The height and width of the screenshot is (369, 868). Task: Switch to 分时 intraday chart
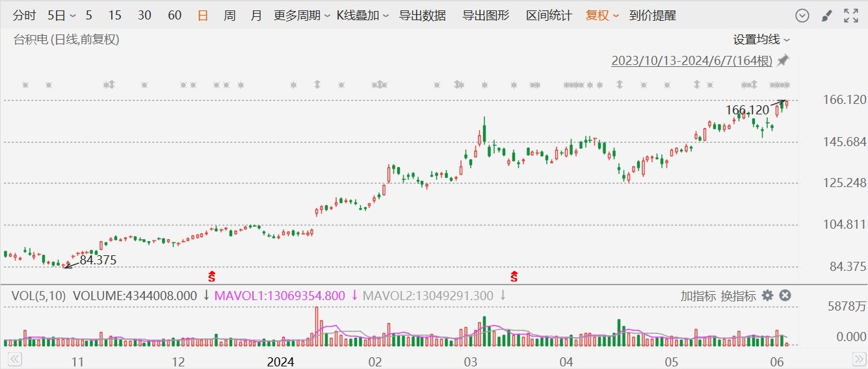point(25,16)
